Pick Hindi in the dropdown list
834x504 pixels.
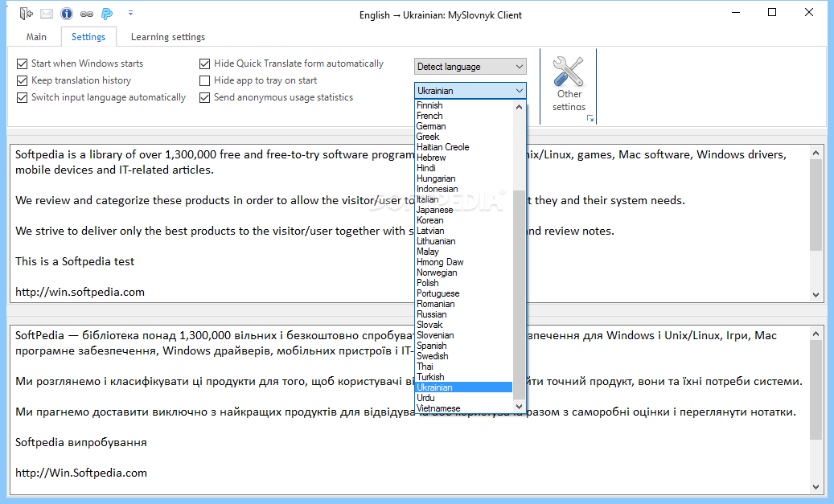pyautogui.click(x=463, y=168)
